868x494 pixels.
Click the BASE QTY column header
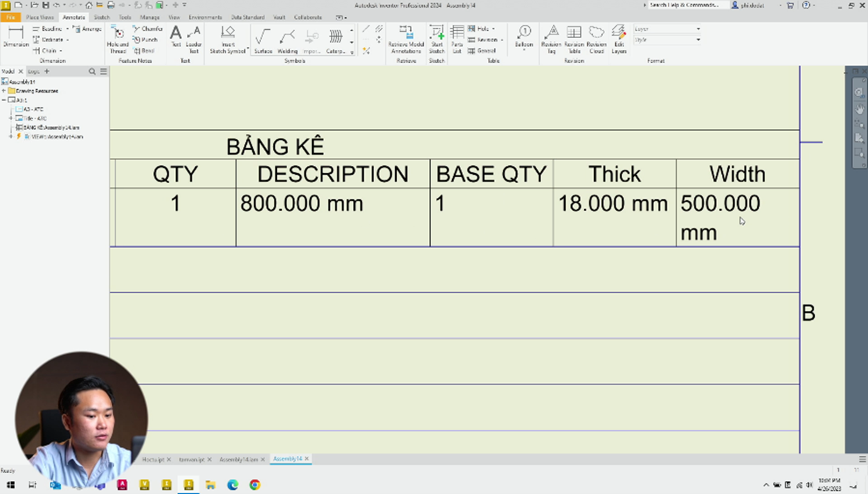tap(491, 174)
